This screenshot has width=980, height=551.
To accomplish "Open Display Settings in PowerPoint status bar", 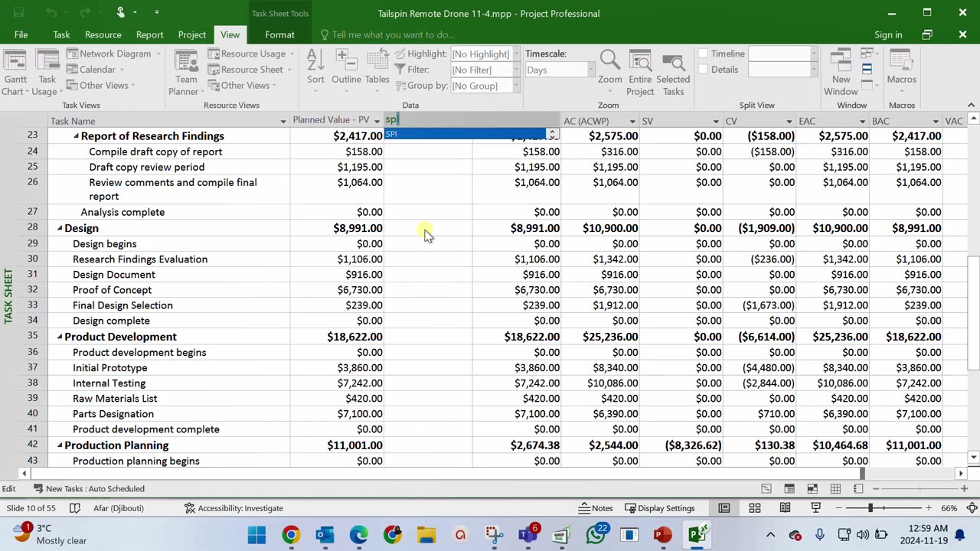I will coord(660,508).
